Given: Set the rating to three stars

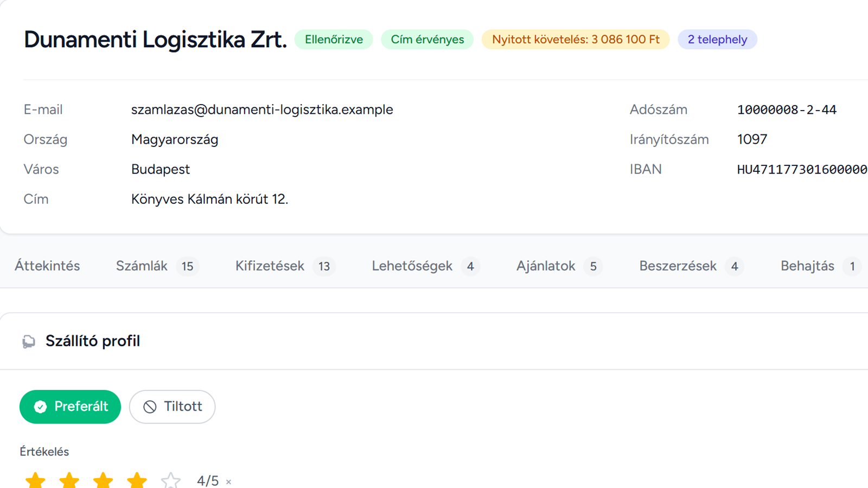Looking at the screenshot, I should click(103, 480).
